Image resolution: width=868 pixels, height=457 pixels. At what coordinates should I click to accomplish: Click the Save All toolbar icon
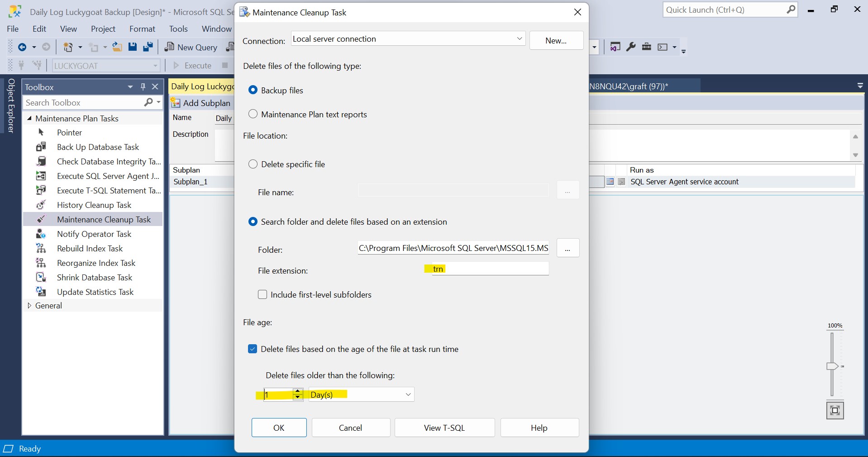pyautogui.click(x=148, y=47)
